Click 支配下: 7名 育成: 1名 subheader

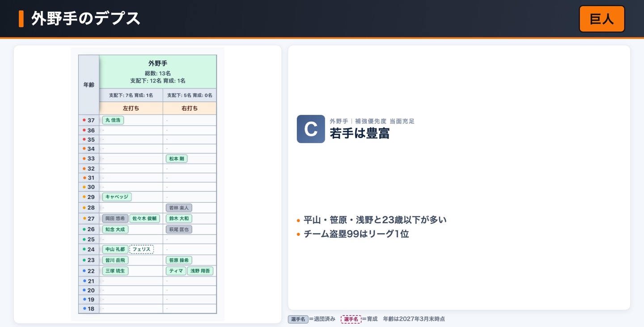click(x=131, y=95)
